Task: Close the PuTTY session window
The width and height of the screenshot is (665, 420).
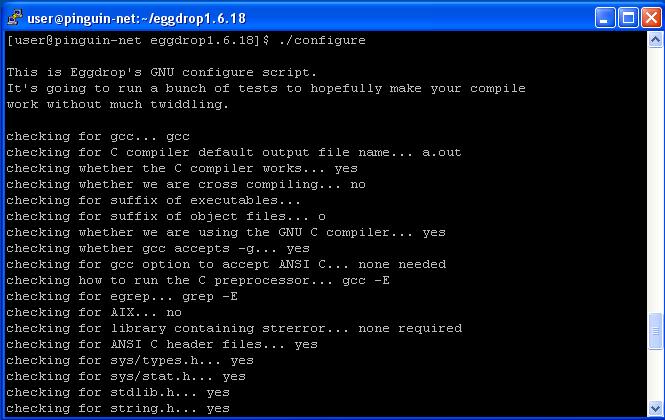Action: (x=651, y=18)
